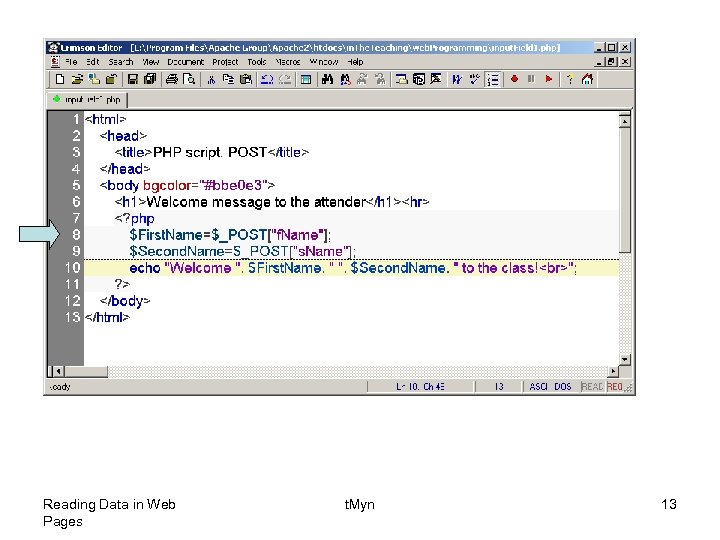Open the Project menu

coord(225,62)
